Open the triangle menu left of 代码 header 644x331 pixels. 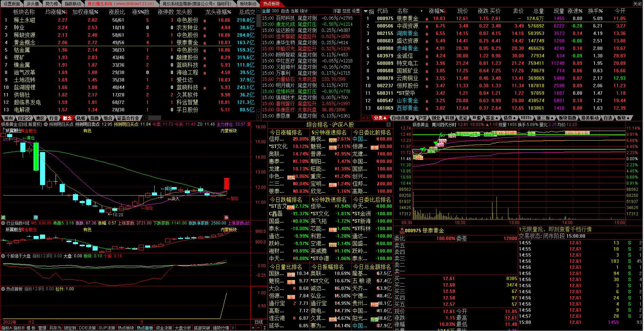(x=366, y=11)
